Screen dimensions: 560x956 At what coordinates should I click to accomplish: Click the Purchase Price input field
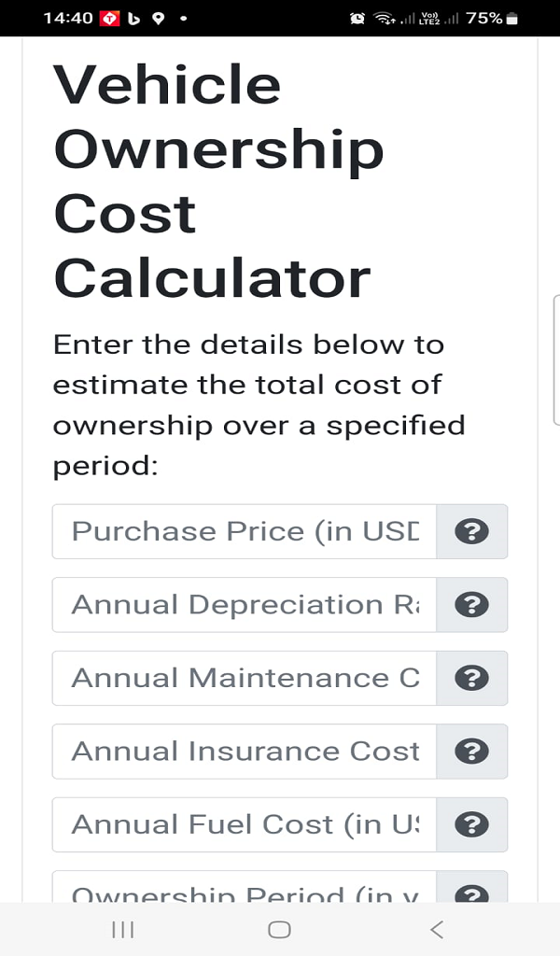pyautogui.click(x=243, y=531)
